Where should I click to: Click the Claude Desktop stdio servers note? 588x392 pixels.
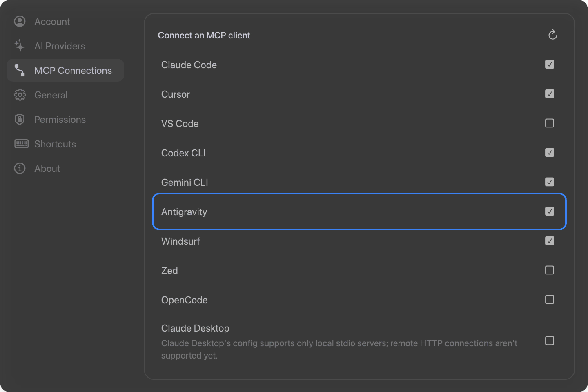pos(339,349)
